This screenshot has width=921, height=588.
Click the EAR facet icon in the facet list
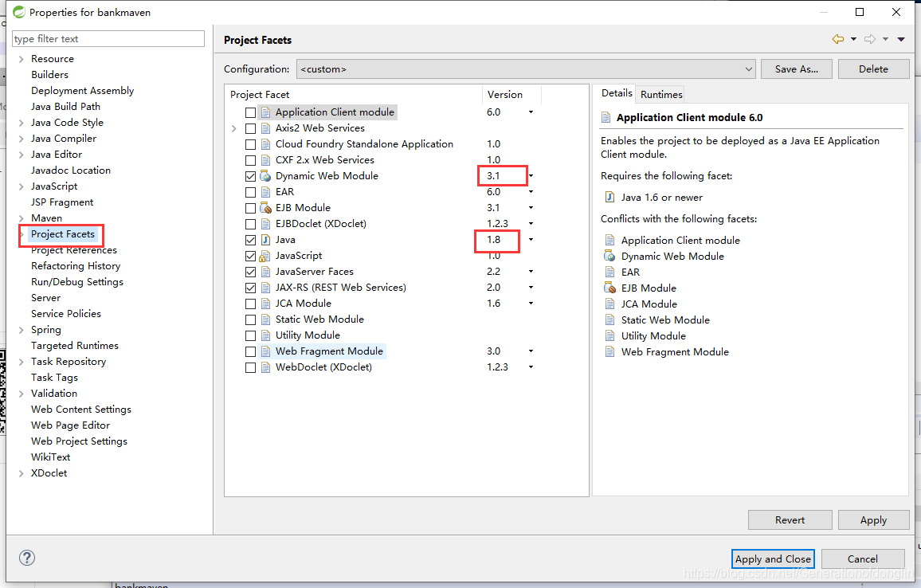[265, 192]
